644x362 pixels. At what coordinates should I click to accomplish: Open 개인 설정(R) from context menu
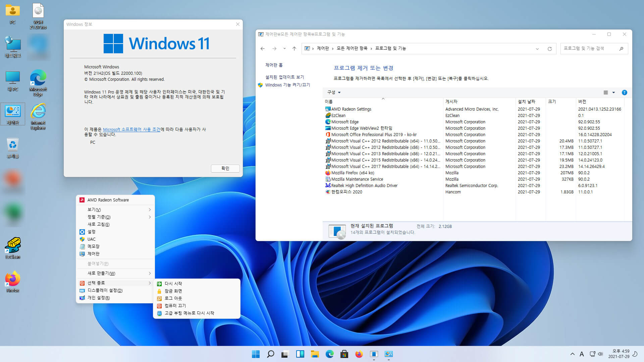pyautogui.click(x=115, y=298)
